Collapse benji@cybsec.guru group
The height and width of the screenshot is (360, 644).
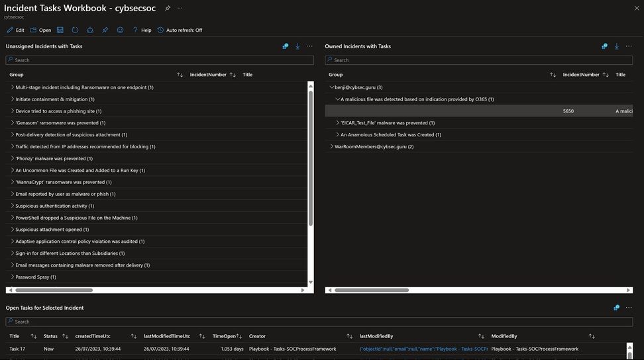click(x=331, y=87)
